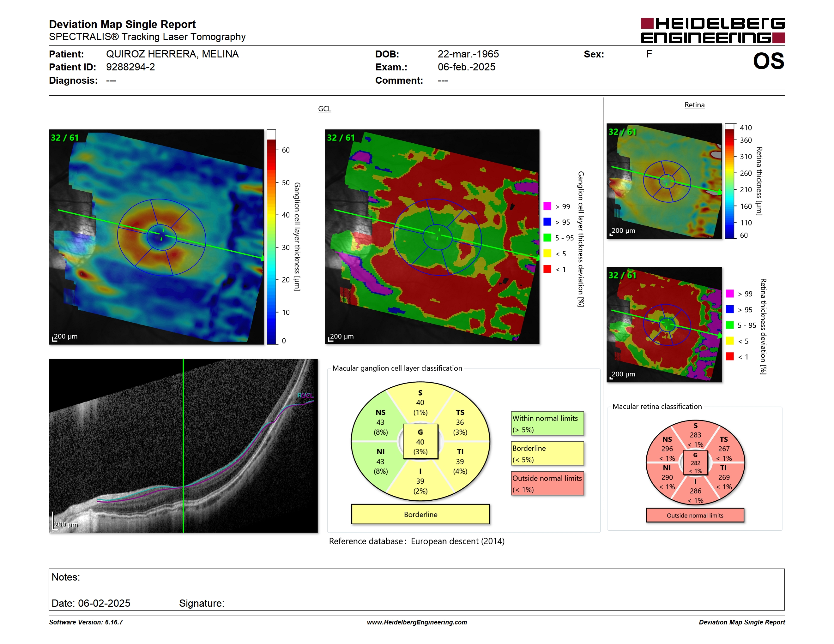Select the Retina section heading

tap(694, 105)
